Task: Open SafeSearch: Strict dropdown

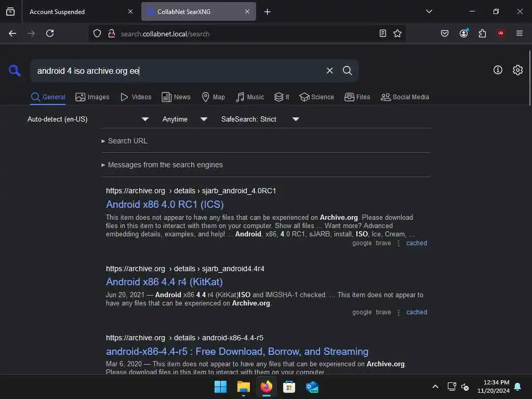Action: [x=260, y=119]
